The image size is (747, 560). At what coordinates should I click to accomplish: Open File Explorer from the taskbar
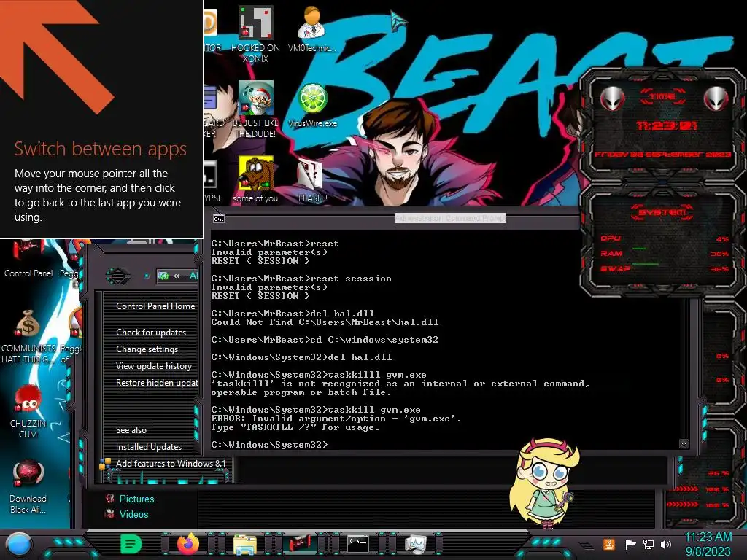[x=245, y=544]
